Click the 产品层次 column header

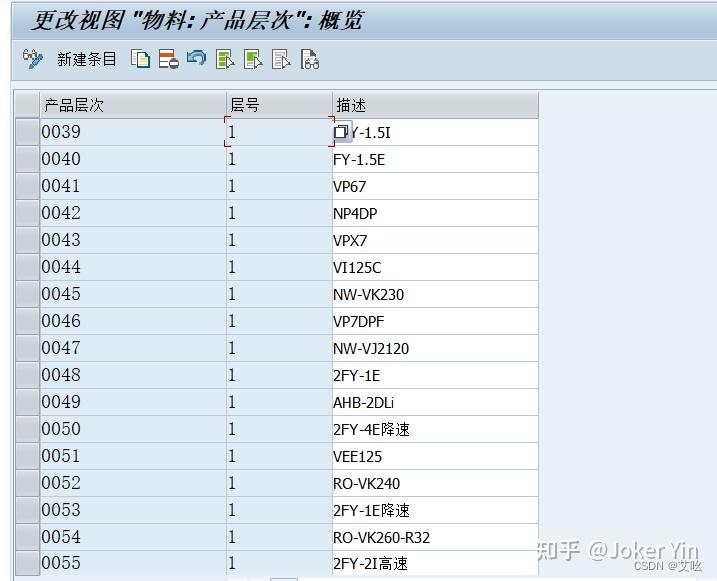[133, 105]
